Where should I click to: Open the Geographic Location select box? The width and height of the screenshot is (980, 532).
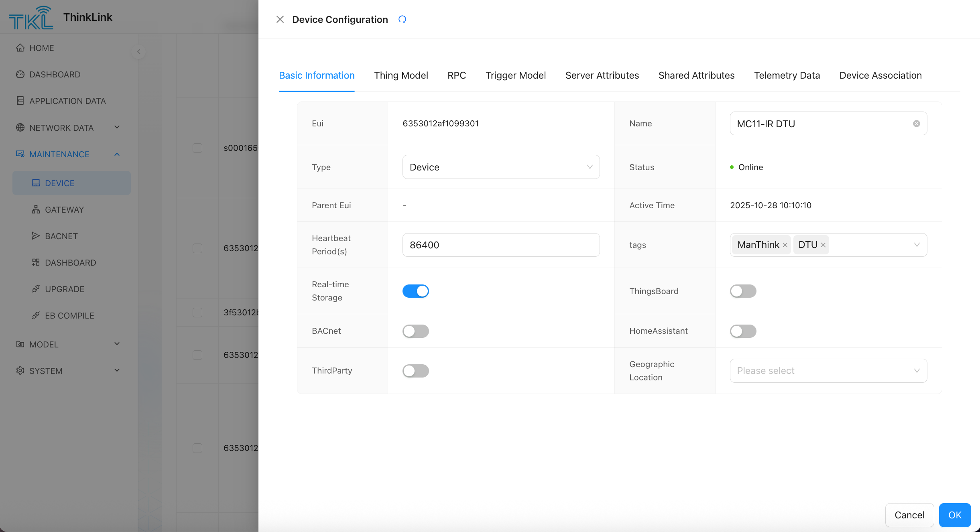coord(828,371)
